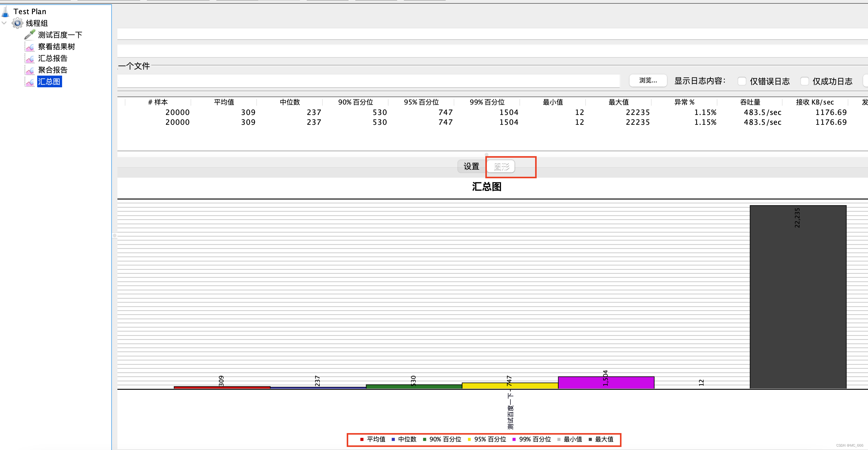
Task: Click the 汇总图 listener icon
Action: tap(30, 82)
